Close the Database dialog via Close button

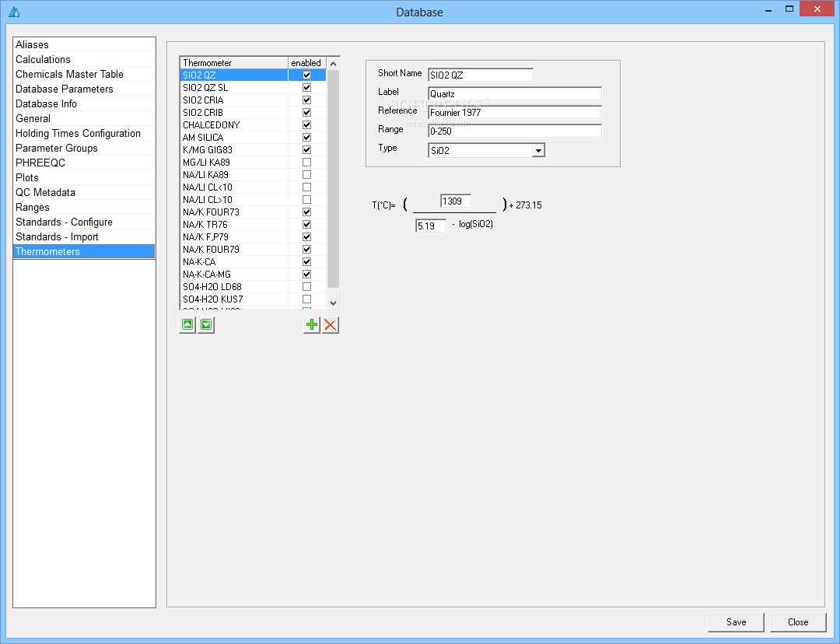click(798, 622)
